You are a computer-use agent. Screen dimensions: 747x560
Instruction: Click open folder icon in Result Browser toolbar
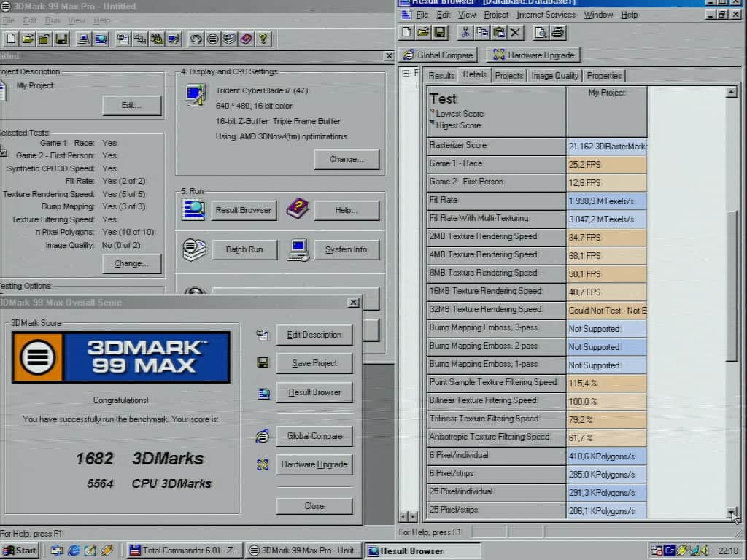pos(423,32)
